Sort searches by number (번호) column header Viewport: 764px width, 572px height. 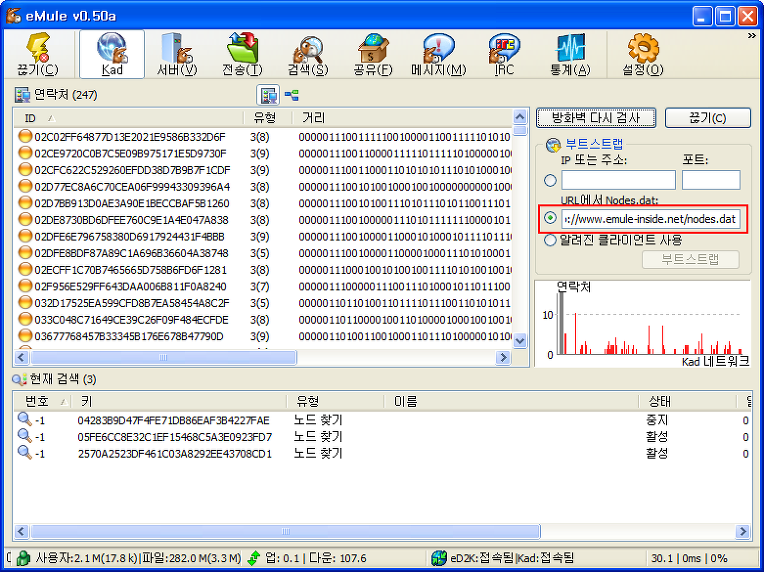pos(42,401)
